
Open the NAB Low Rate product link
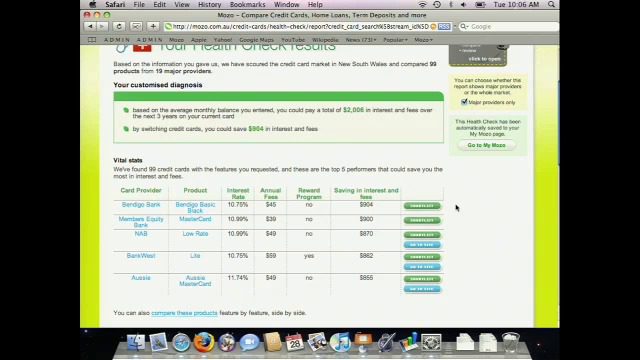point(195,234)
